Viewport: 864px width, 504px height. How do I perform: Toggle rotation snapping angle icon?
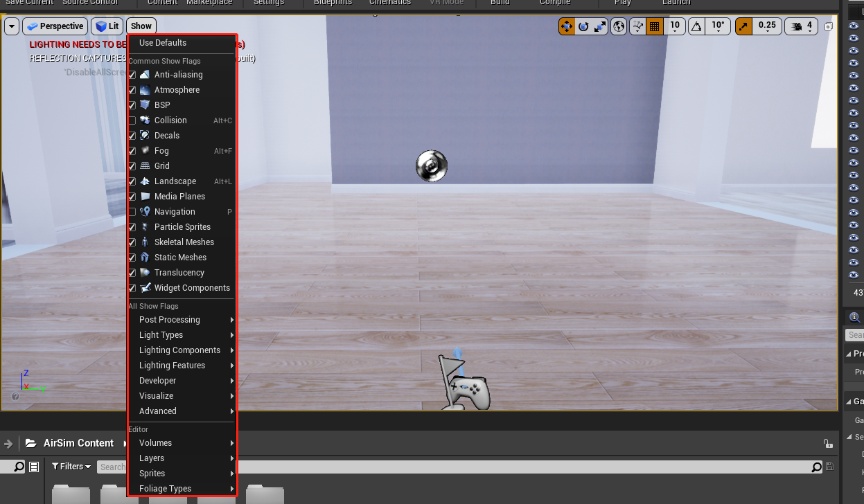697,26
